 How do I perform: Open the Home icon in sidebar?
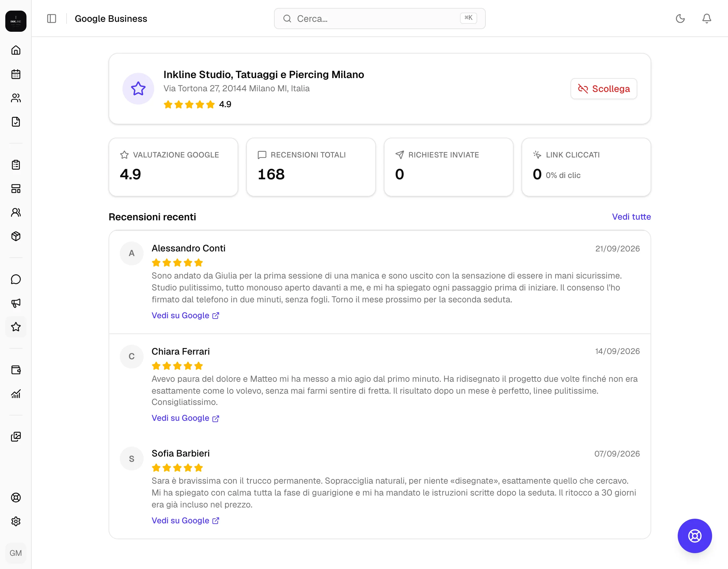(16, 50)
